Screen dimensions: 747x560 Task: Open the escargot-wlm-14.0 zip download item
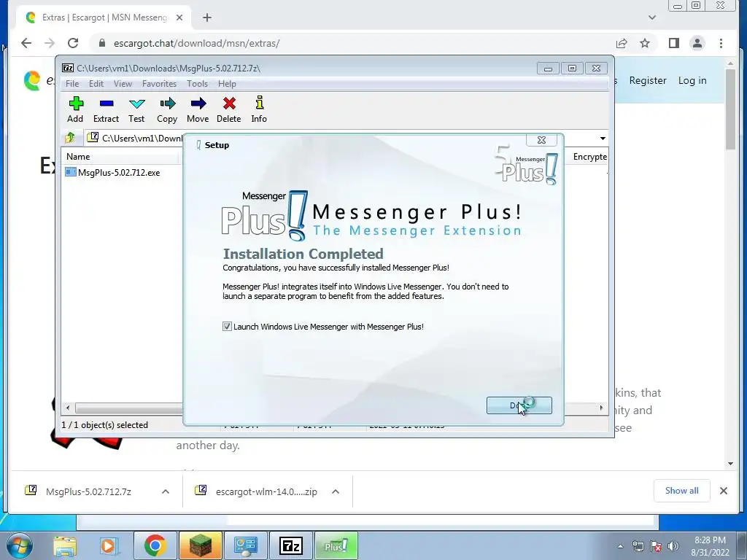tap(266, 491)
